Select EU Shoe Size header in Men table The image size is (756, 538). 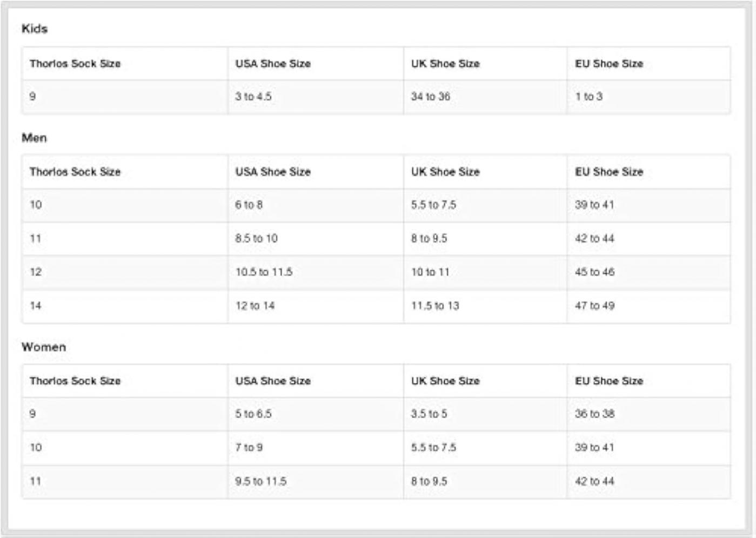tap(609, 172)
